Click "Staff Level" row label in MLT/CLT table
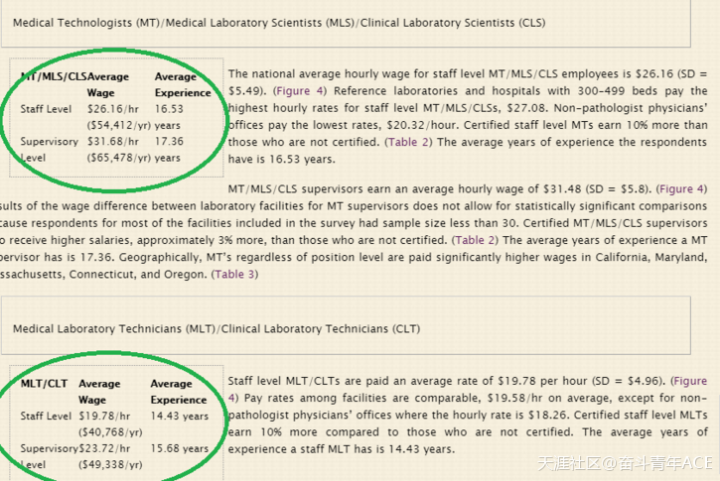Viewport: 720px width, 481px height. [46, 416]
